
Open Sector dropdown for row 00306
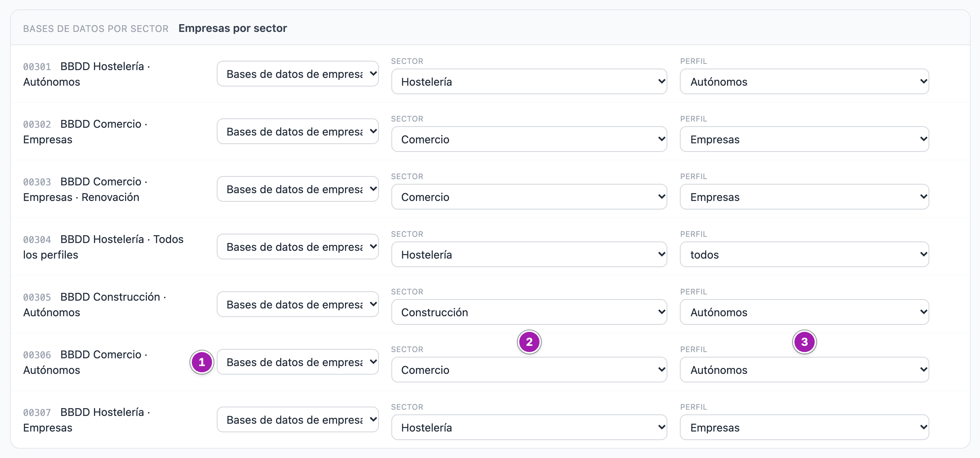[529, 370]
